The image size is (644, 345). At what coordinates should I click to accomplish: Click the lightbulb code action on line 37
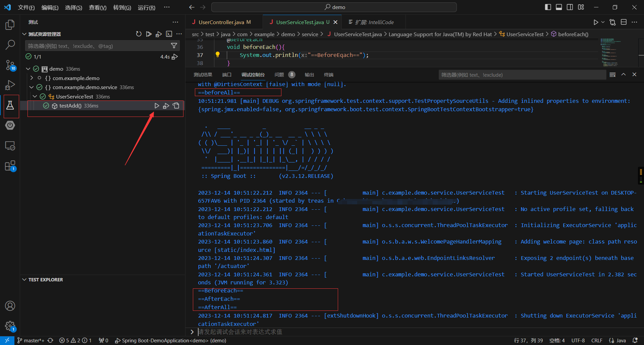click(217, 54)
